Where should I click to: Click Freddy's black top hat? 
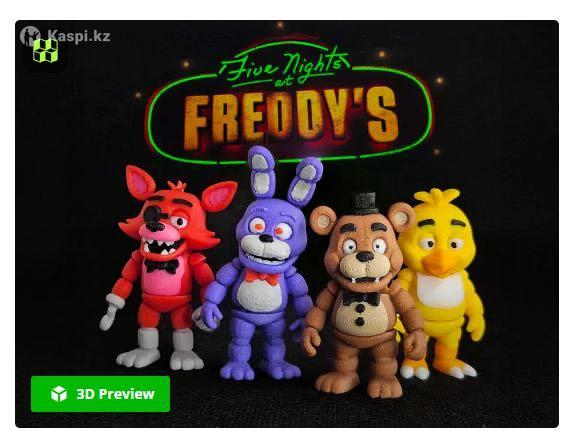(x=365, y=203)
